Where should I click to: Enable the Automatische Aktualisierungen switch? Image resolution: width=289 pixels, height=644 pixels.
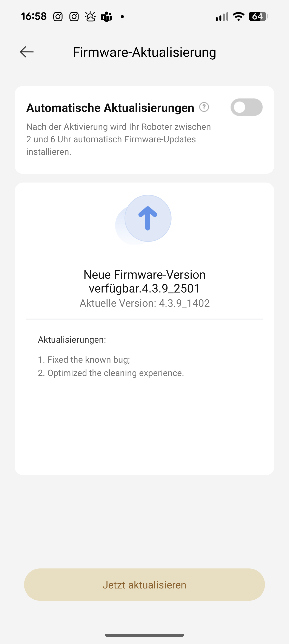point(246,107)
